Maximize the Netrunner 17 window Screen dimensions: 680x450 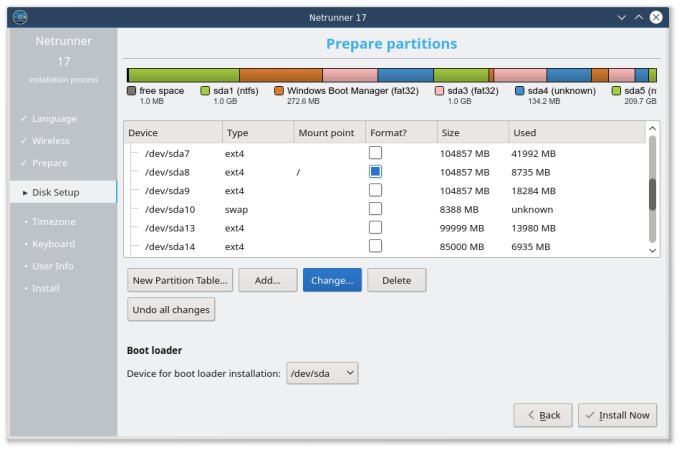tap(638, 17)
